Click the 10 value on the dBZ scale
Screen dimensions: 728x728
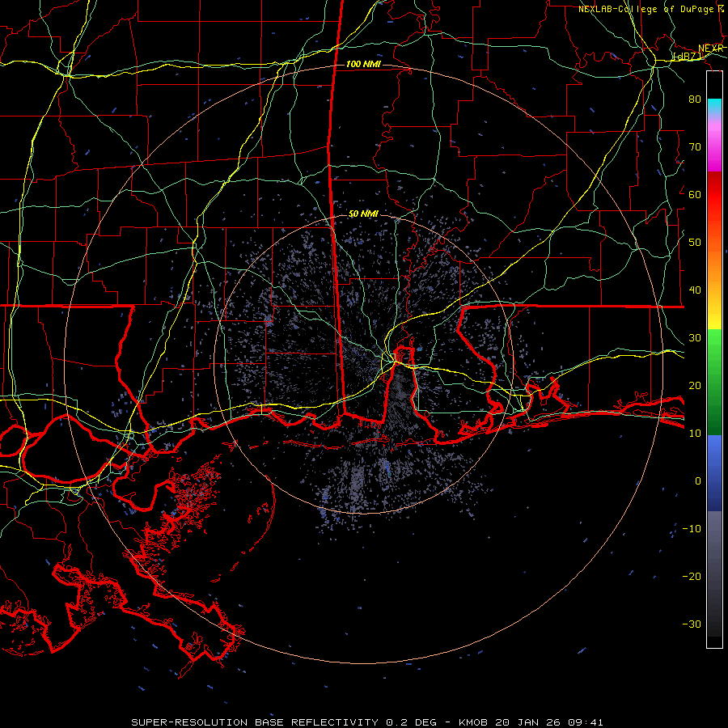coord(695,434)
